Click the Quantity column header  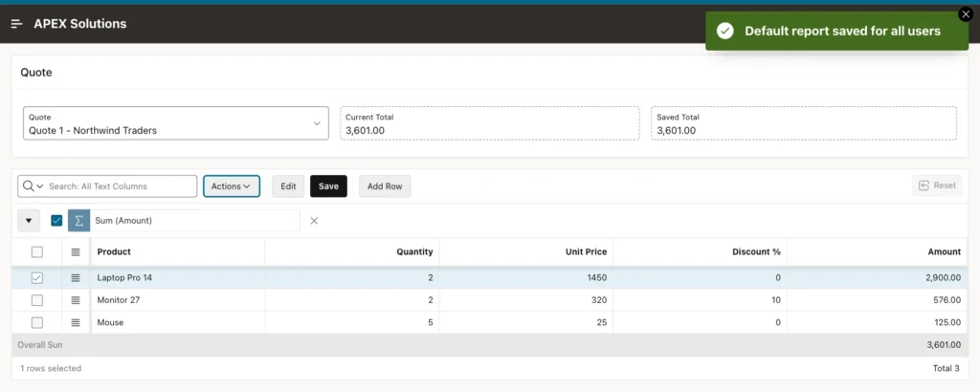[x=352, y=251]
